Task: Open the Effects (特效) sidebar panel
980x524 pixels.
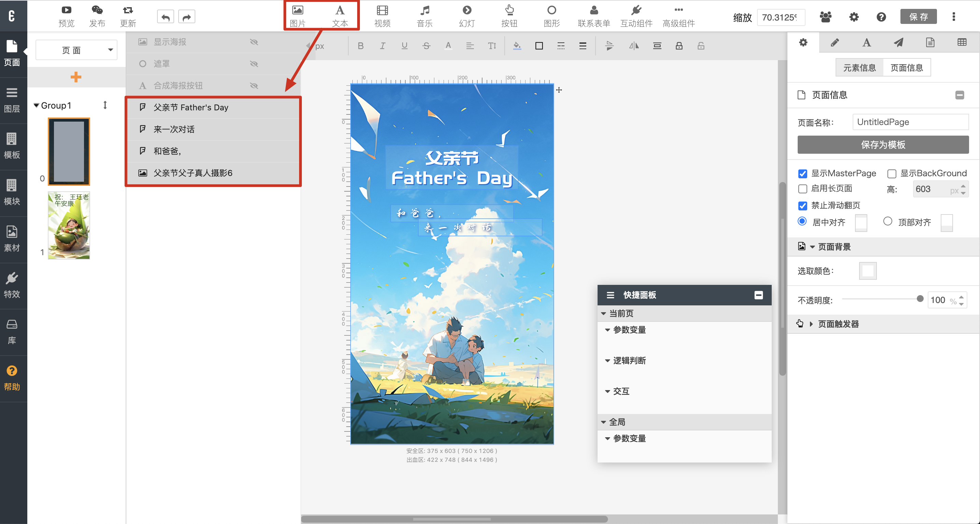Action: coord(12,286)
